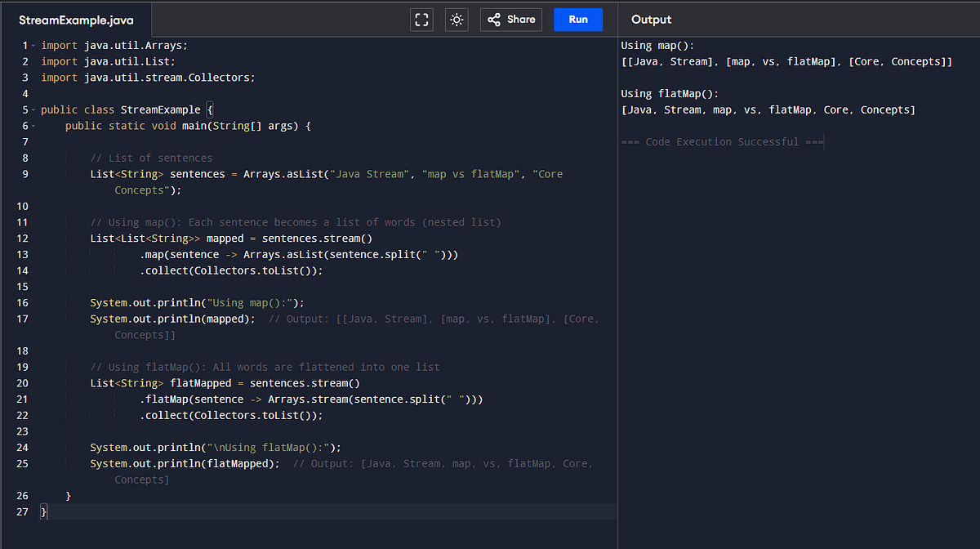Viewport: 980px width, 549px height.
Task: Run the code with the Run button
Action: [578, 20]
